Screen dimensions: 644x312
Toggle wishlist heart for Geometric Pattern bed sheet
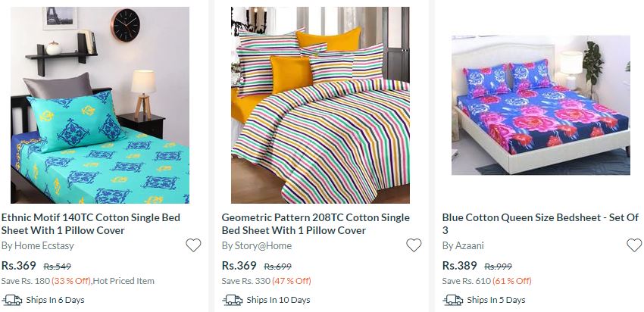coord(414,245)
